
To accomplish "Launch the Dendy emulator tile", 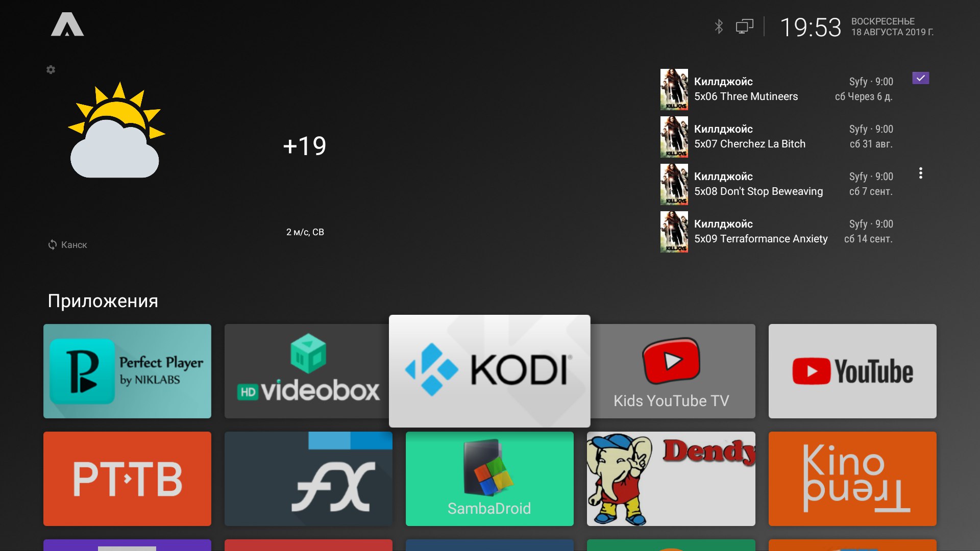I will click(671, 479).
